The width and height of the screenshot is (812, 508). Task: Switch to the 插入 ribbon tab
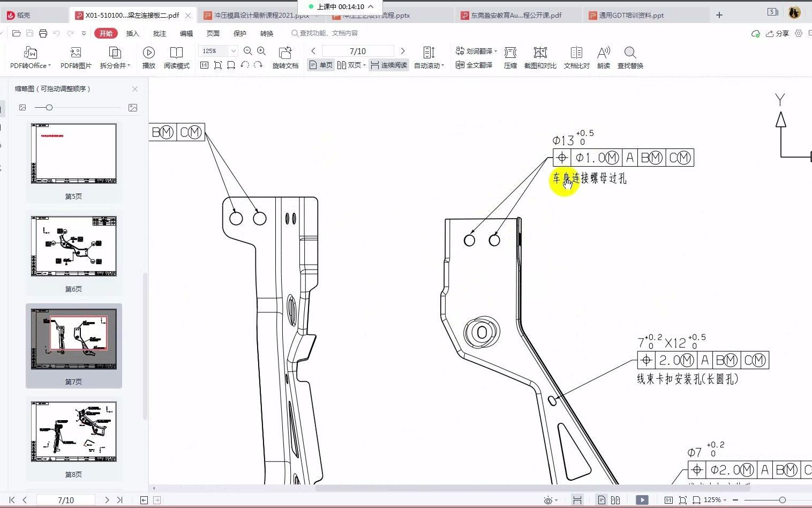[x=132, y=33]
